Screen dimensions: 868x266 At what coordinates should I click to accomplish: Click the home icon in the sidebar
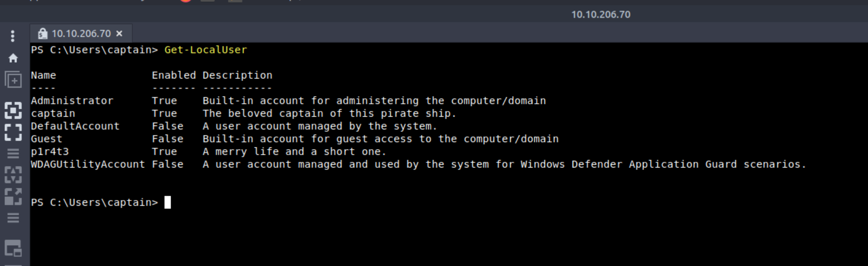[13, 58]
